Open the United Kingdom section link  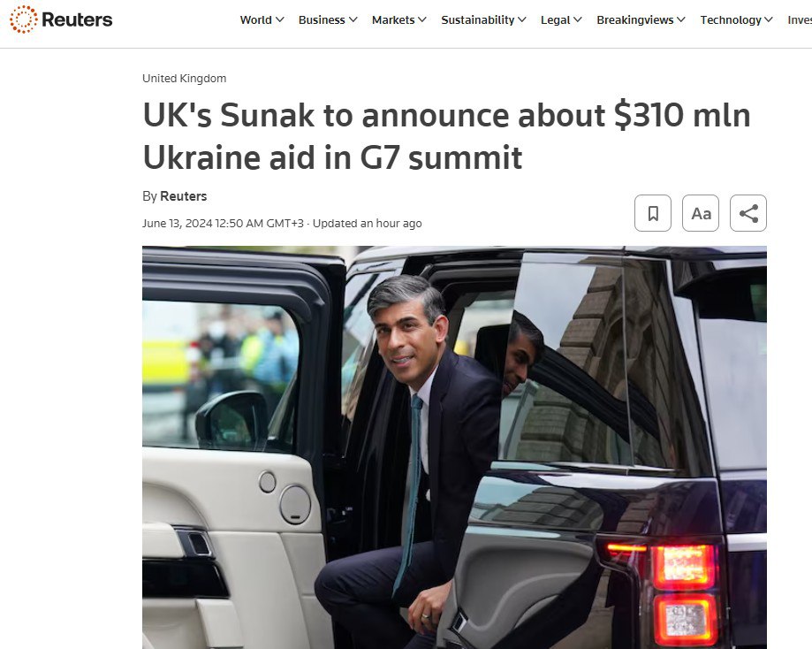(185, 79)
